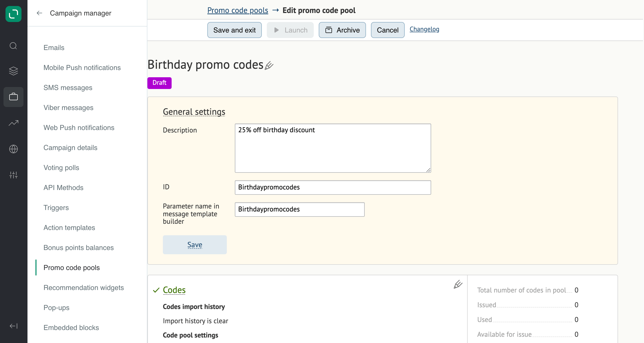Click the pencil icon in the Codes section
Viewport: 644px width, 343px height.
point(458,284)
